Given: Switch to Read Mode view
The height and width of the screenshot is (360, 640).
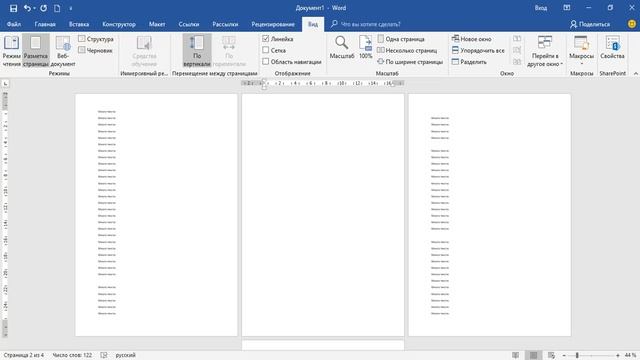Looking at the screenshot, I should [x=11, y=51].
